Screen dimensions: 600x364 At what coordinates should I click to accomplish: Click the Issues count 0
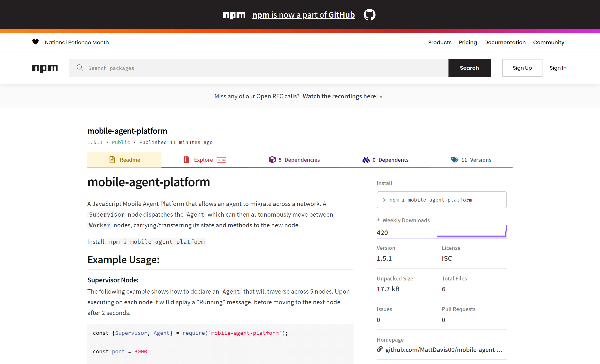pyautogui.click(x=378, y=320)
